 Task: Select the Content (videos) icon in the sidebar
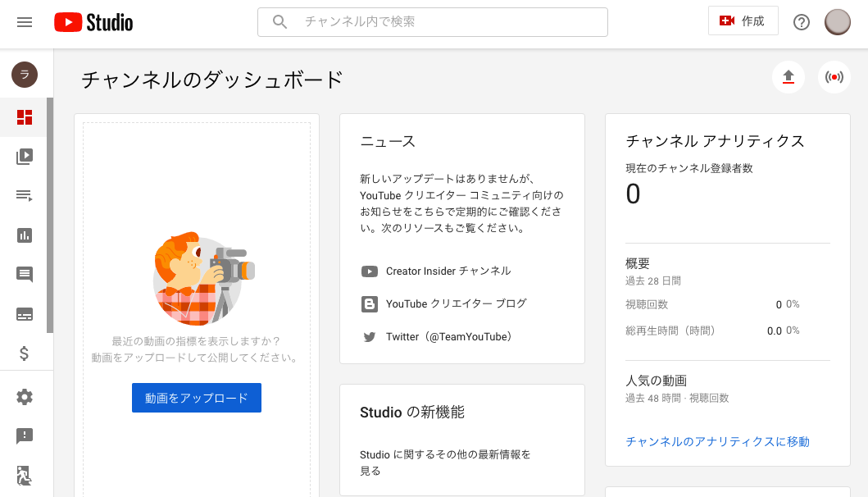point(25,156)
